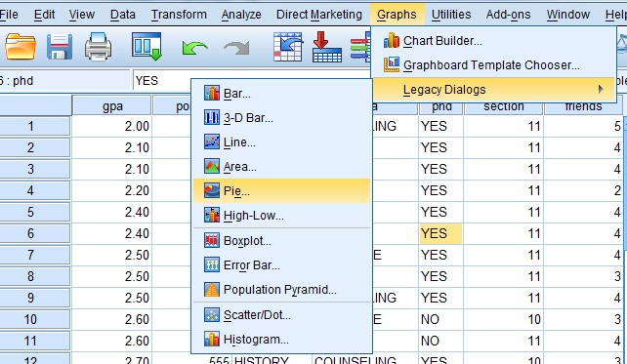Screen dimensions: 627x364
Task: Click the Open folder toolbar icon
Action: click(x=21, y=47)
